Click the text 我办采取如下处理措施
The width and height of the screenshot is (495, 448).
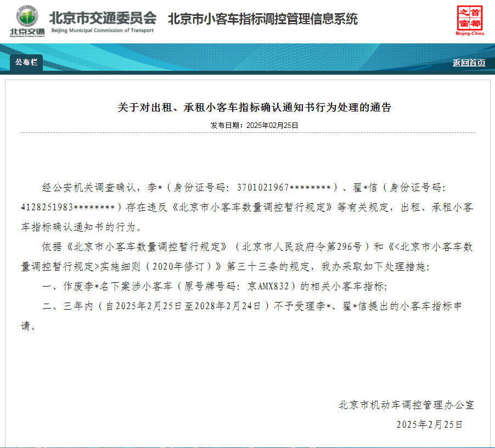(x=374, y=266)
